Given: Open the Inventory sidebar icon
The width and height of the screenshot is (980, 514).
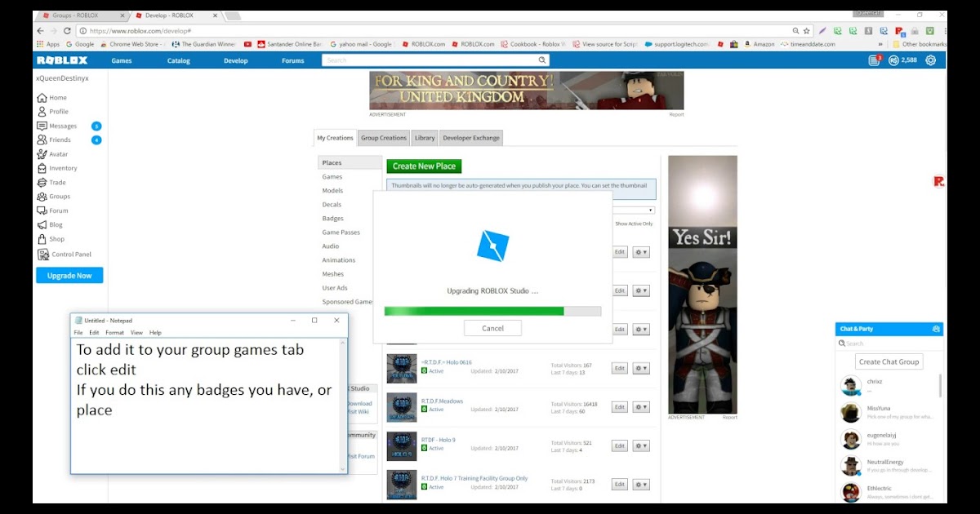Looking at the screenshot, I should pyautogui.click(x=42, y=168).
